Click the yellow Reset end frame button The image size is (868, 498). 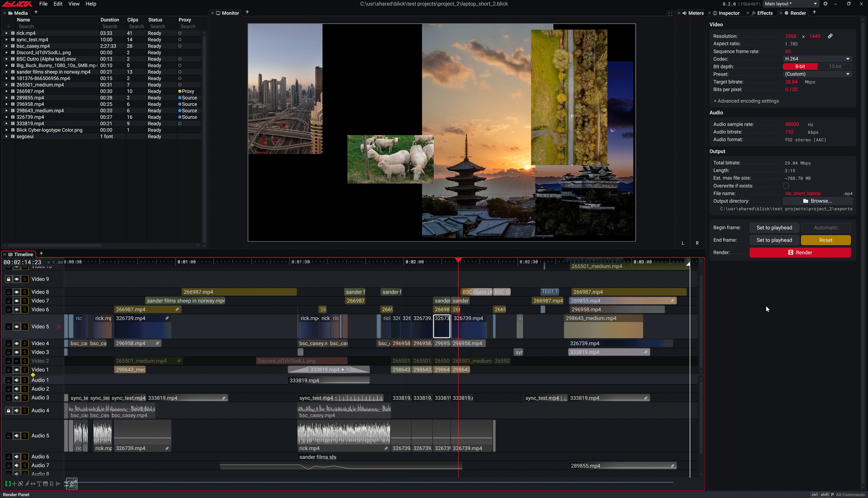click(826, 240)
